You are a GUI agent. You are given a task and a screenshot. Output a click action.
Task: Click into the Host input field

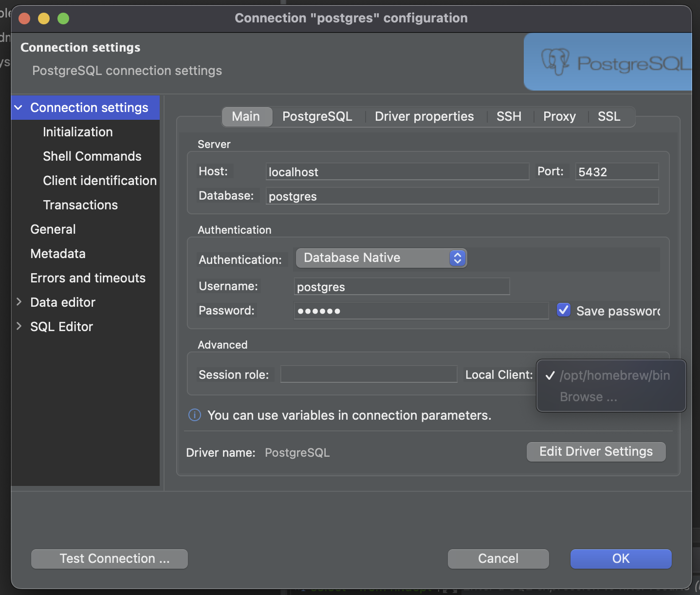397,172
